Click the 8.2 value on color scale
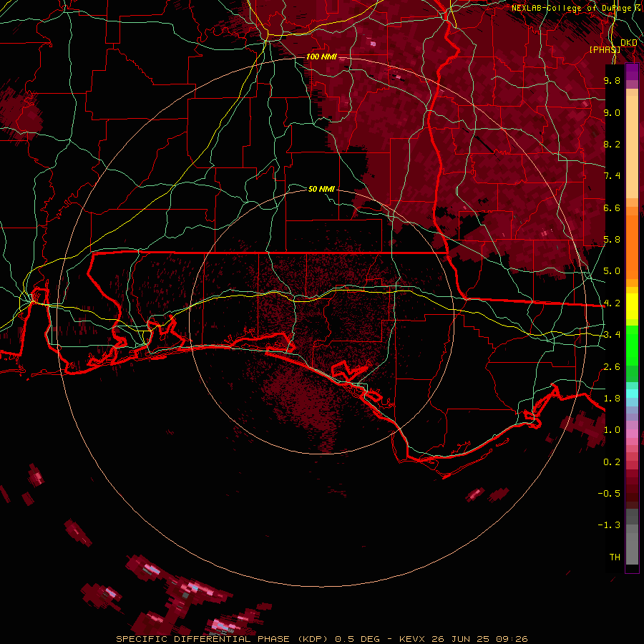Image resolution: width=644 pixels, height=644 pixels. pos(612,144)
